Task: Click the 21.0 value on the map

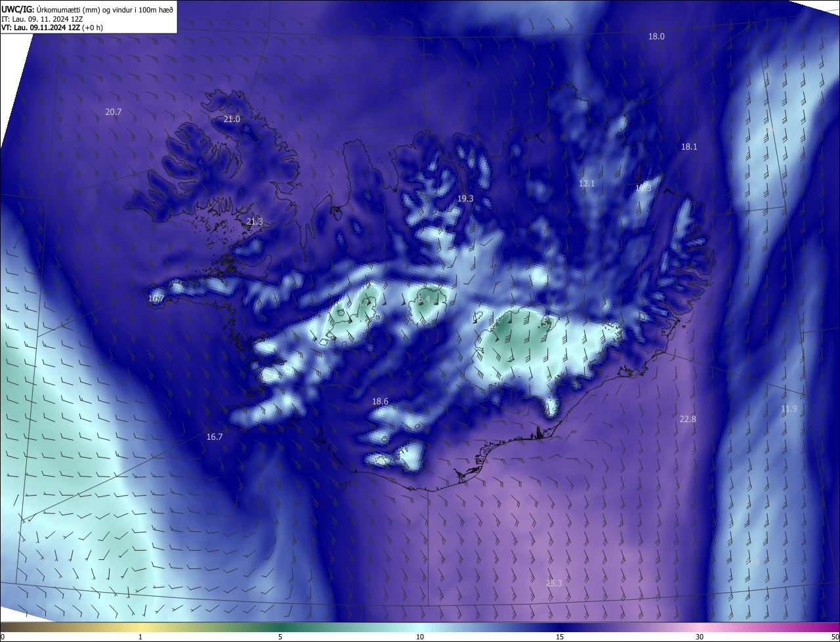Action: point(232,119)
